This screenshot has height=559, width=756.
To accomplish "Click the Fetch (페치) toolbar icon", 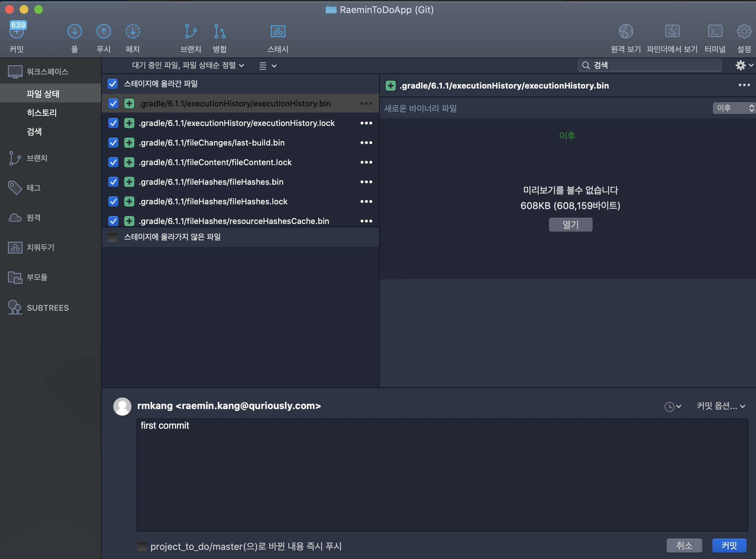I will (133, 31).
